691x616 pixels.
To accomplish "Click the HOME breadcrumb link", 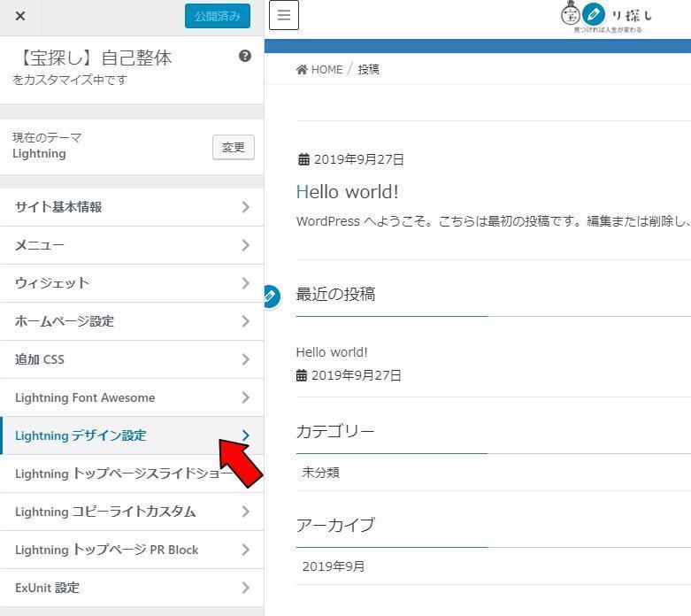I will coord(326,70).
